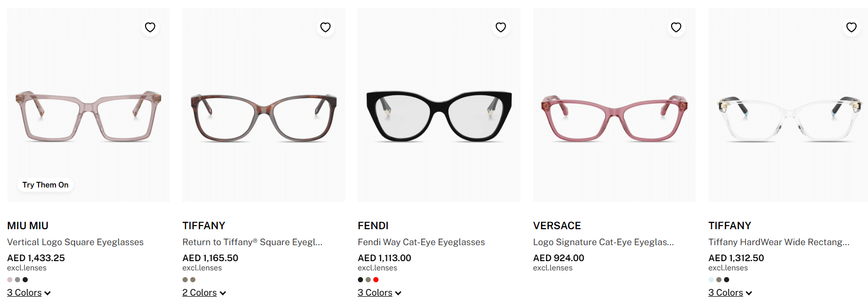Pick black swatch on Miu Miu eyeglasses

pyautogui.click(x=25, y=280)
